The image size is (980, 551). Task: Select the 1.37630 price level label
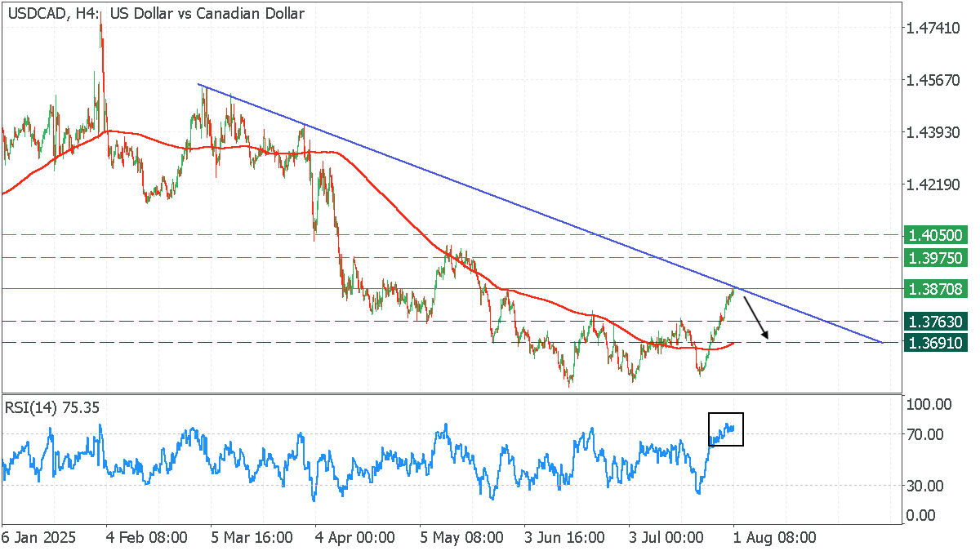(x=936, y=321)
